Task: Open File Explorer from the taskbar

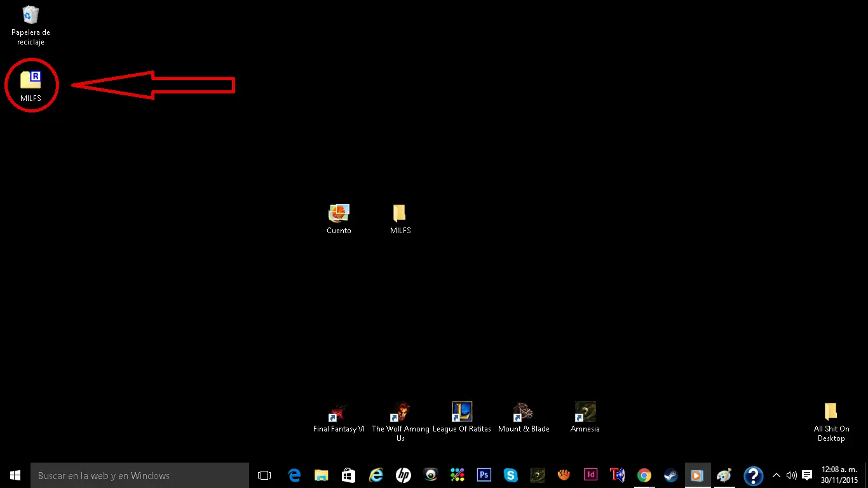Action: pos(322,475)
